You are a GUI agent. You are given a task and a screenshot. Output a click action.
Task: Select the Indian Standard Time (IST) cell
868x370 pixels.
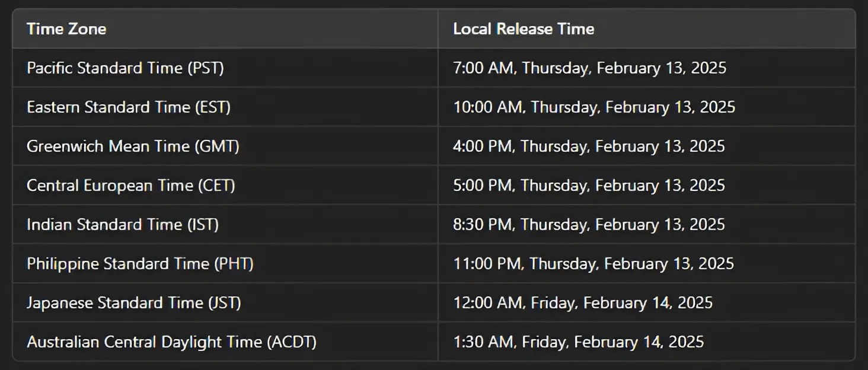pyautogui.click(x=225, y=224)
